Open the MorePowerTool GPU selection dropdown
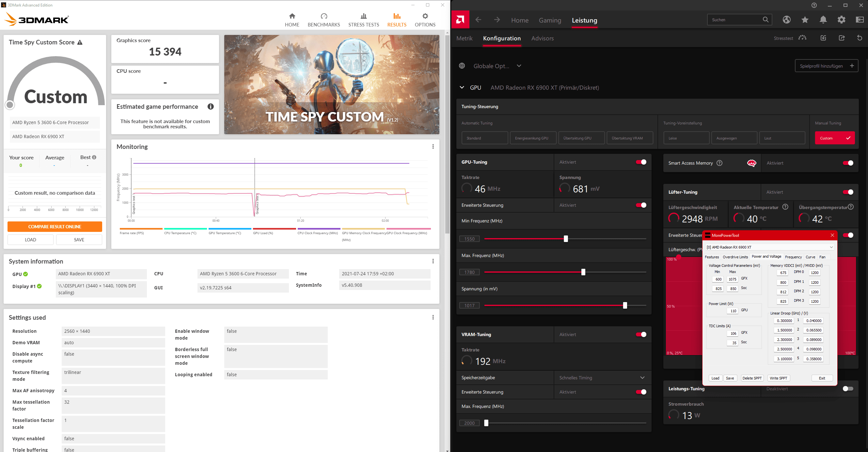 pos(770,247)
